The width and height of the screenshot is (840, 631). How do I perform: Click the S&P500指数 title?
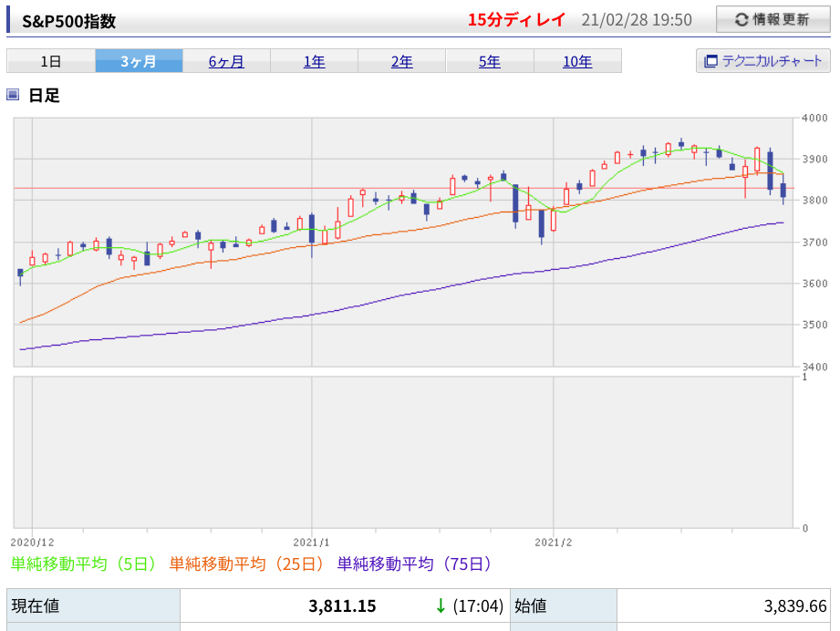[x=68, y=21]
